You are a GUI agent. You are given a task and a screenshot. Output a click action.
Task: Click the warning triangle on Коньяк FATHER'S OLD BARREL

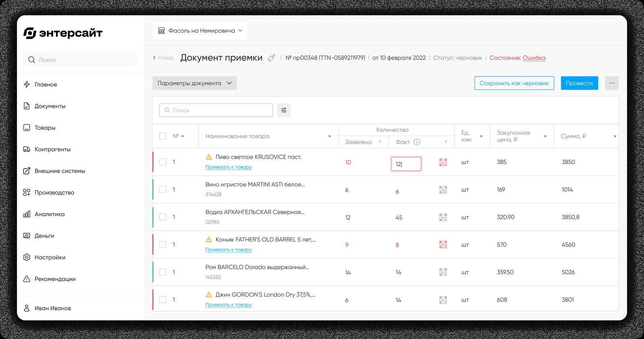coord(209,240)
